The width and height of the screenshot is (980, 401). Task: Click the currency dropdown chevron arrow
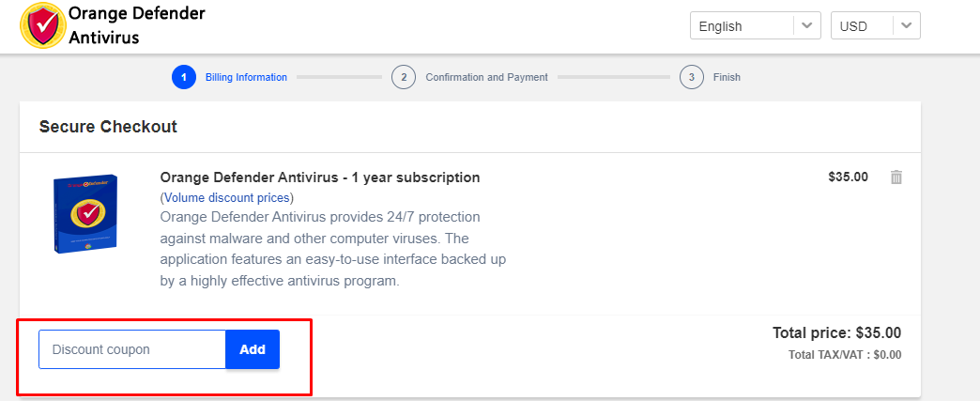pos(907,26)
